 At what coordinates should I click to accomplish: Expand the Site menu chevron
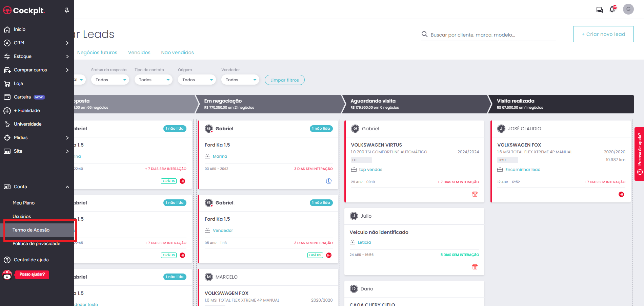tap(67, 151)
